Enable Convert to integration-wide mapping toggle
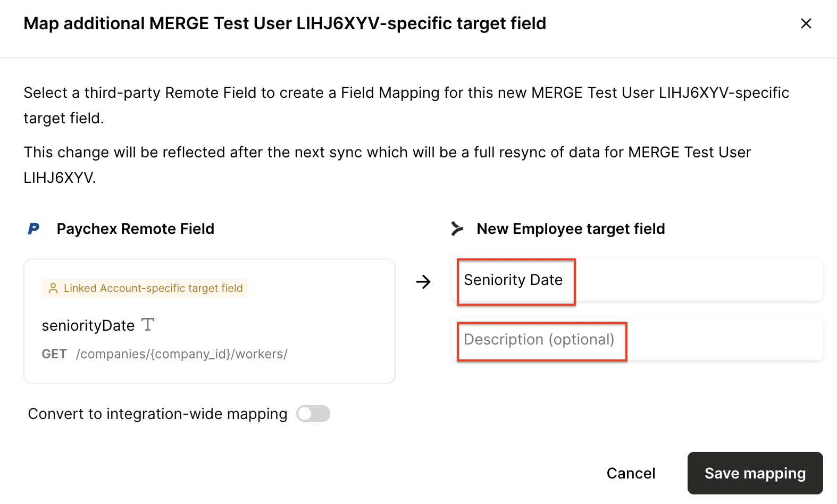837x504 pixels. [x=313, y=414]
